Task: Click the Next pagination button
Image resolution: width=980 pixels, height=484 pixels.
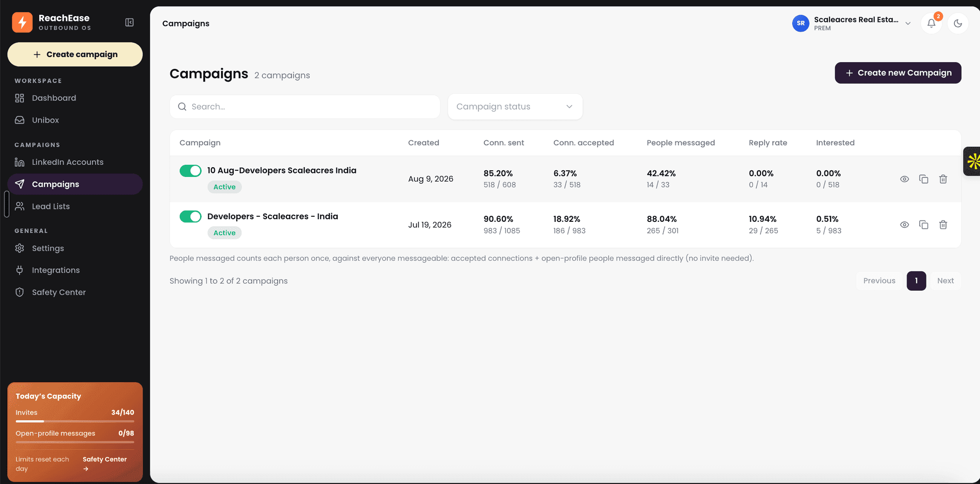Action: 945,281
